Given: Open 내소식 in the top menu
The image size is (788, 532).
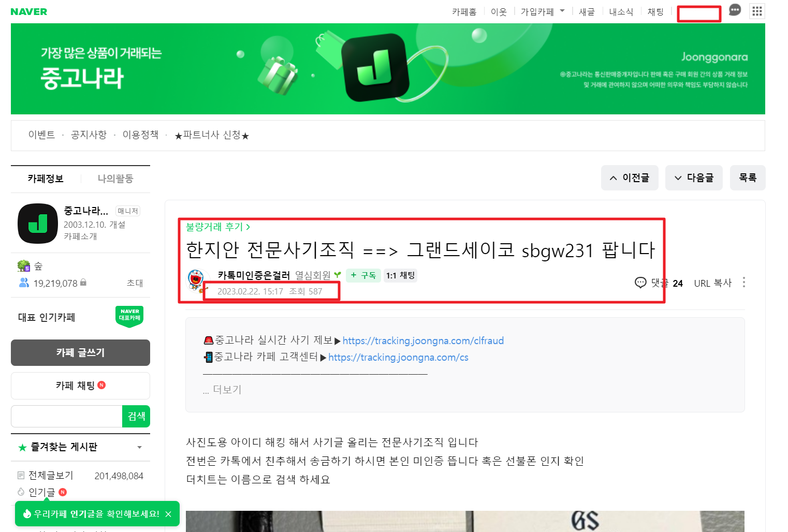Looking at the screenshot, I should (621, 11).
